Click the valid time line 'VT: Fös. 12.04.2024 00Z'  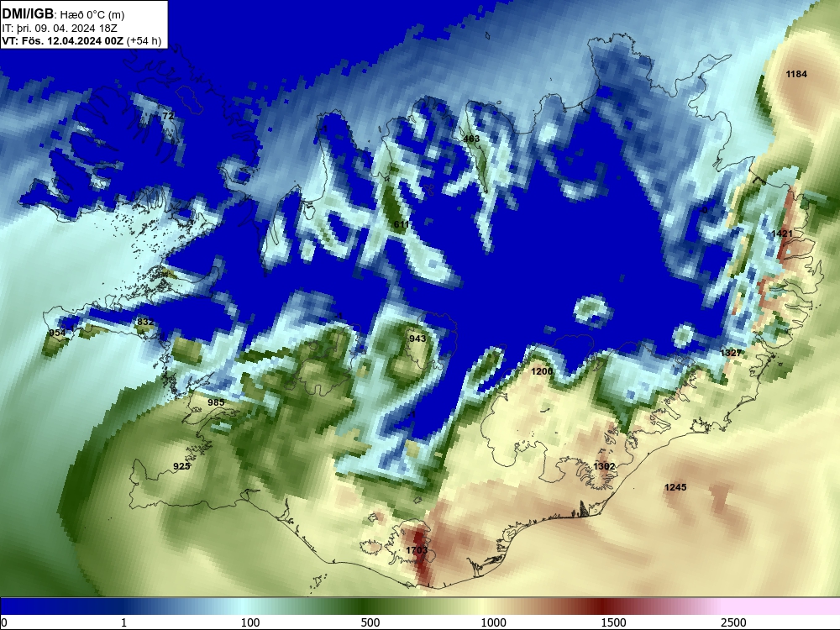[63, 40]
